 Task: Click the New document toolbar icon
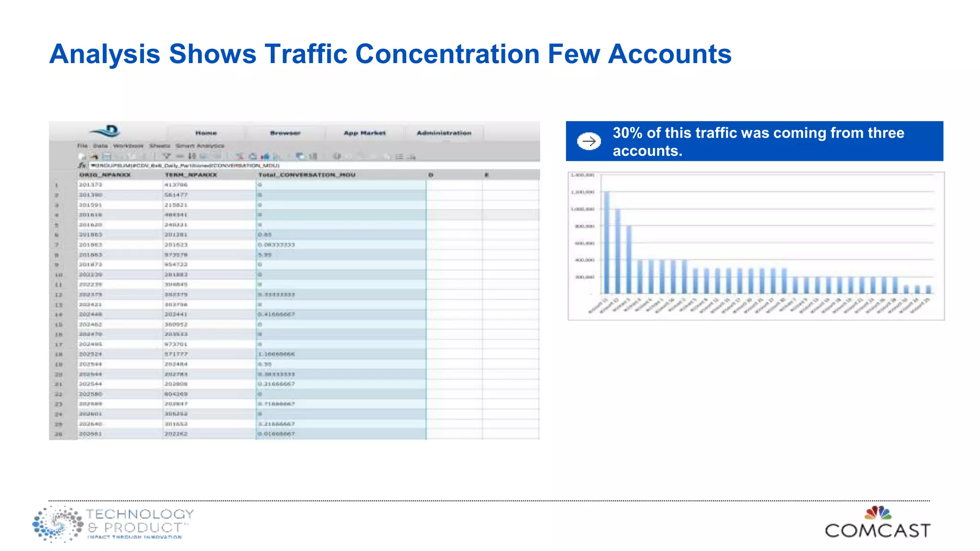82,156
